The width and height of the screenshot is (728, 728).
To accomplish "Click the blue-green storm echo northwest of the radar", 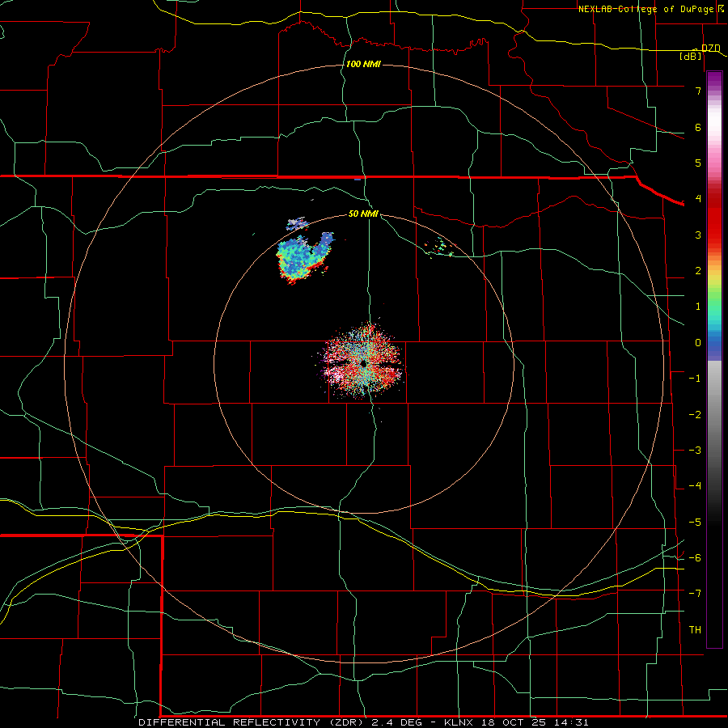I will click(x=304, y=256).
